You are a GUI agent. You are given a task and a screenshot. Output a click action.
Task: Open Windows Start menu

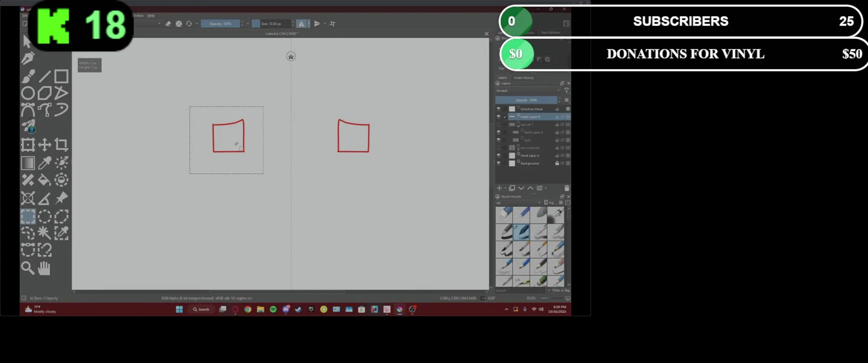click(x=179, y=310)
